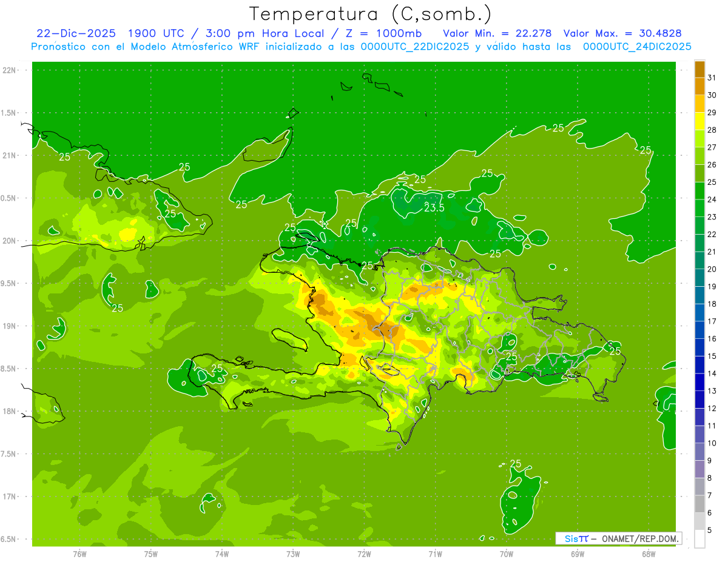Click the "75W" longitude label
728x562 pixels.
[151, 554]
